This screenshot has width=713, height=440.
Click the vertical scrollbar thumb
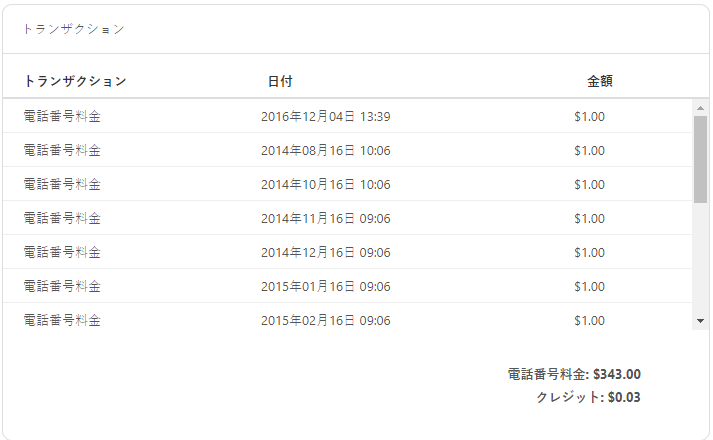tap(700, 158)
